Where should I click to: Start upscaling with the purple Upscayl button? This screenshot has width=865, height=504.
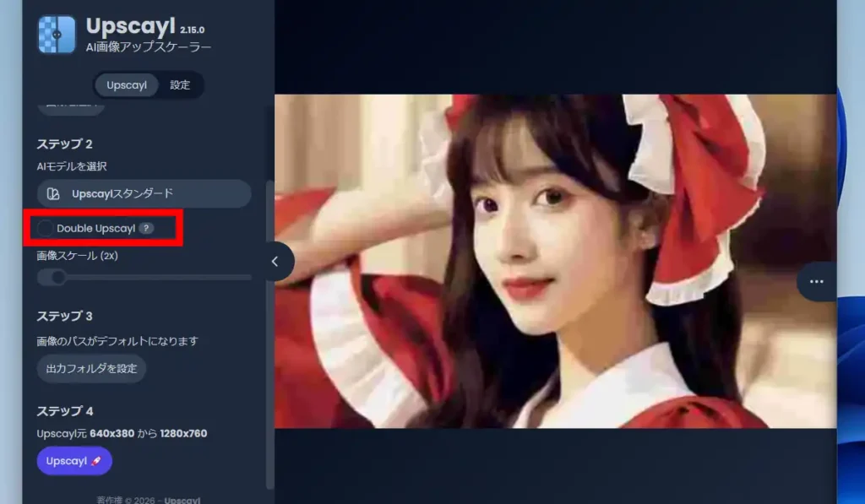(x=74, y=461)
